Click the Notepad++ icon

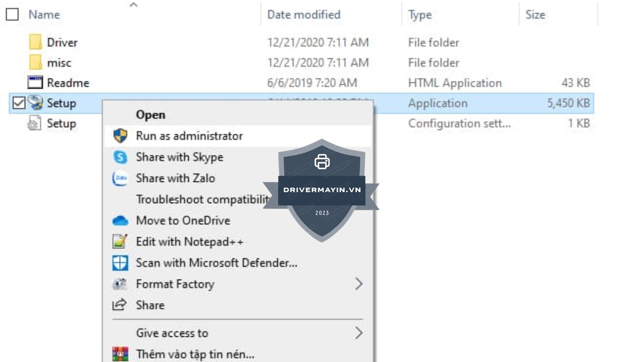[120, 242]
